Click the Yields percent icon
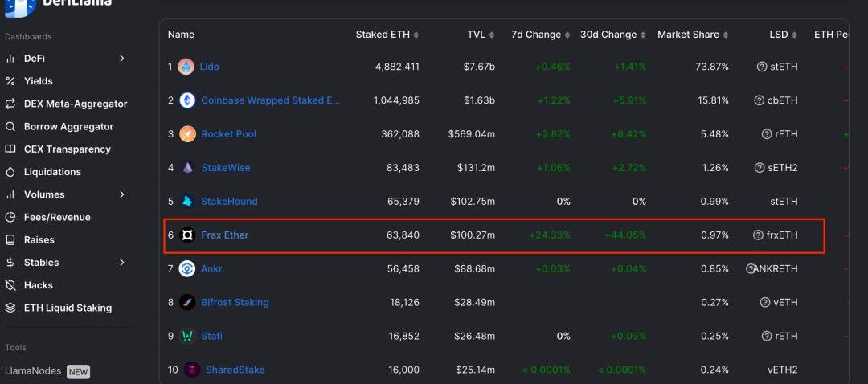 (x=10, y=81)
